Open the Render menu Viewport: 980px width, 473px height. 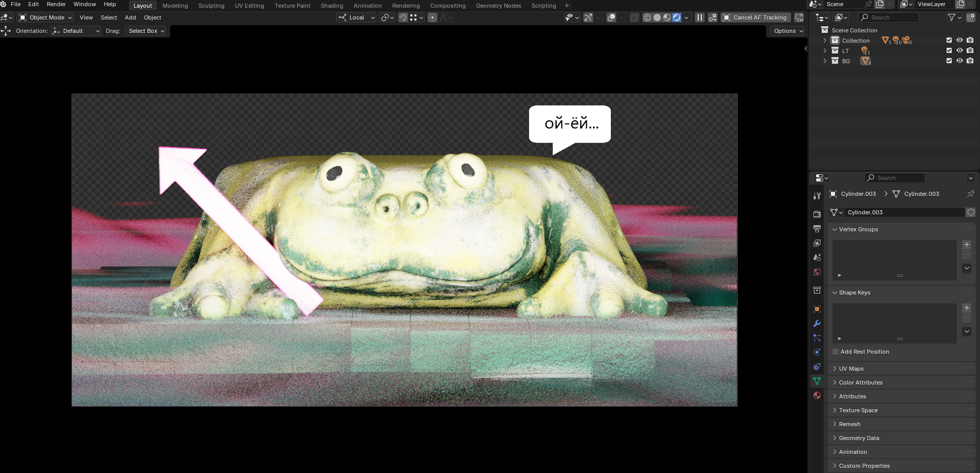tap(56, 4)
